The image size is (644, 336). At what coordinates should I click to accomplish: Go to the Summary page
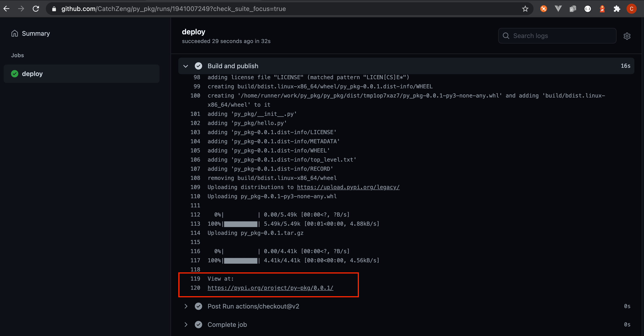pyautogui.click(x=36, y=33)
